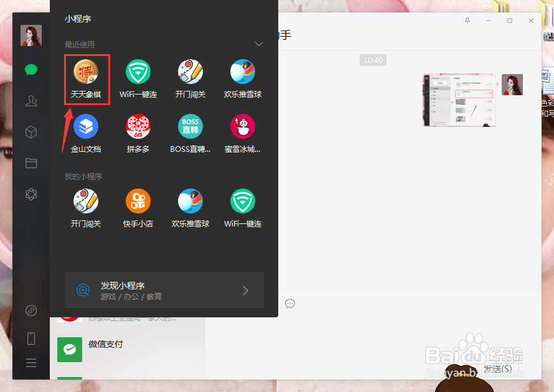Open 欢乐推雪球 under 我的小程序
The image size is (554, 392).
click(190, 208)
